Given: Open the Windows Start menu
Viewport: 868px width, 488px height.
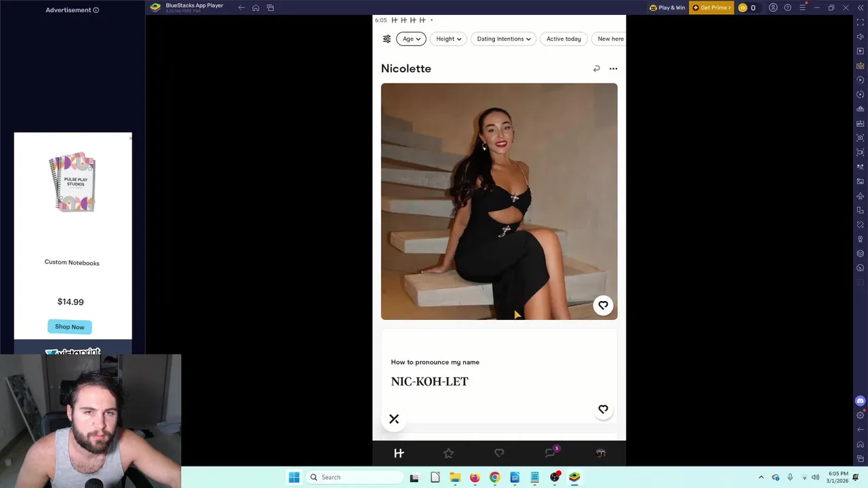Looking at the screenshot, I should 294,477.
